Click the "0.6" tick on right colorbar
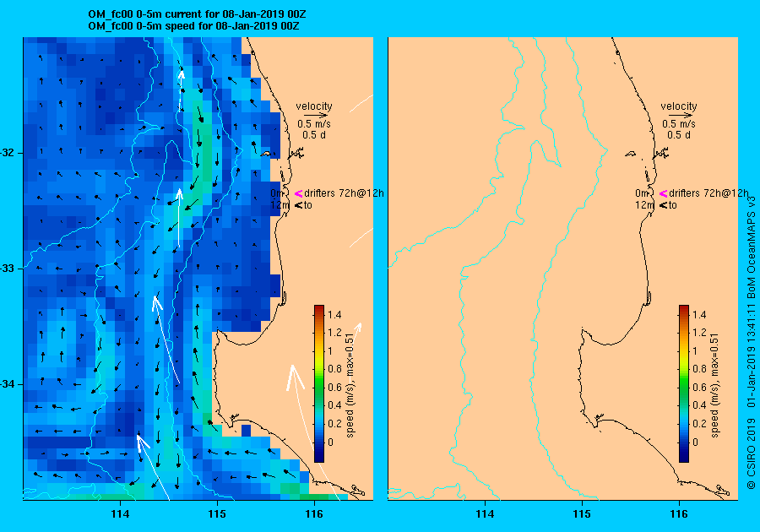This screenshot has height=532, width=760. tap(699, 388)
